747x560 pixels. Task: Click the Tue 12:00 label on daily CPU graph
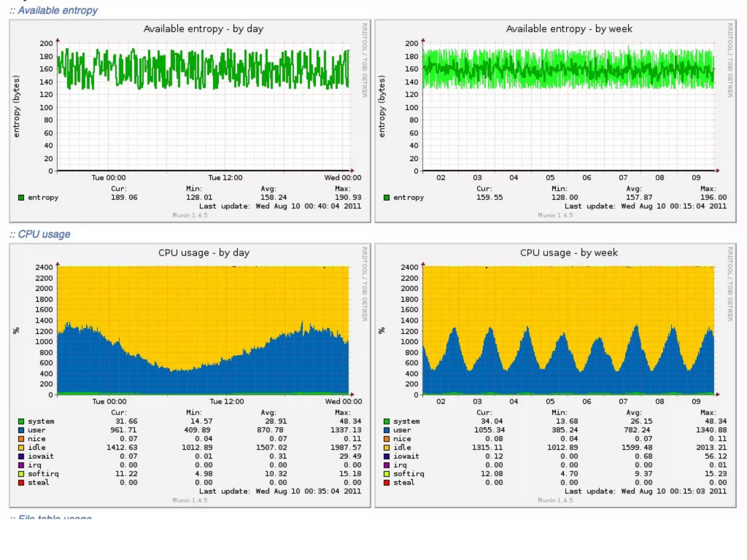(x=227, y=401)
